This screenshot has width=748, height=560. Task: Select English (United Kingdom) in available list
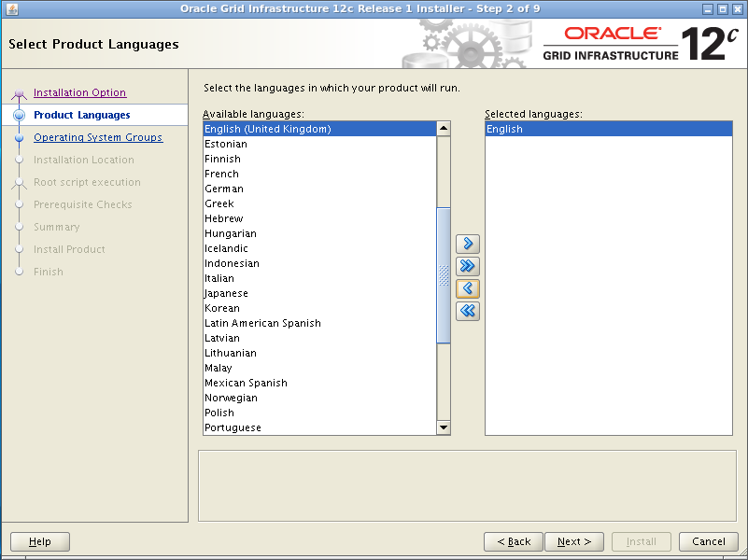[268, 129]
